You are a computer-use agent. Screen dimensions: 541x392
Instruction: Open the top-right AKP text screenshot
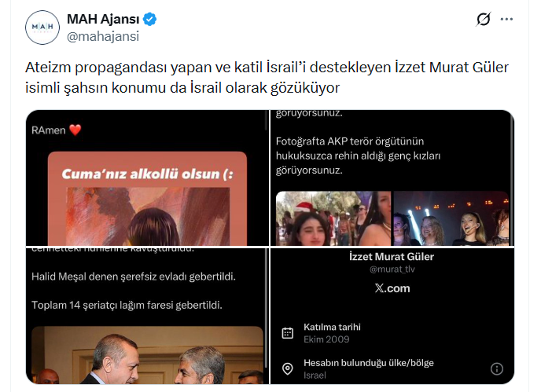[x=392, y=178]
